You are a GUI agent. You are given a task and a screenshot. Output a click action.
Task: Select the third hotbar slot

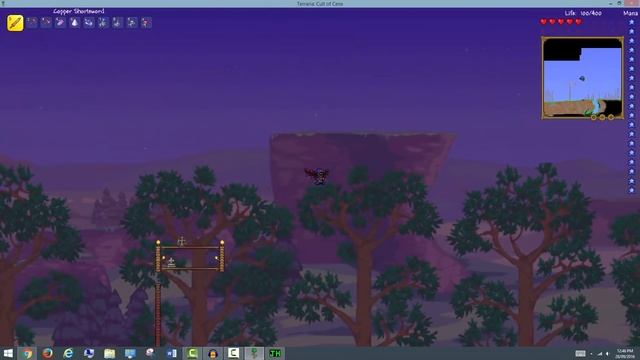(x=46, y=22)
